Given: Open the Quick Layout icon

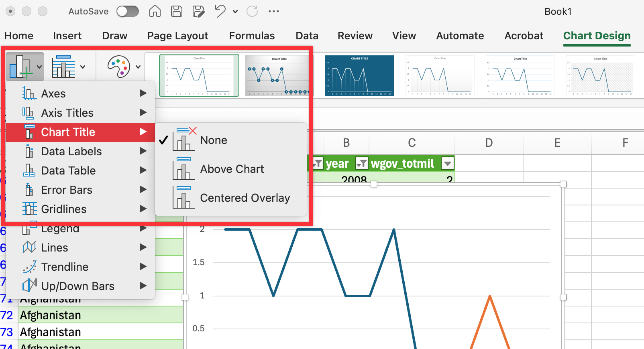Looking at the screenshot, I should 63,67.
